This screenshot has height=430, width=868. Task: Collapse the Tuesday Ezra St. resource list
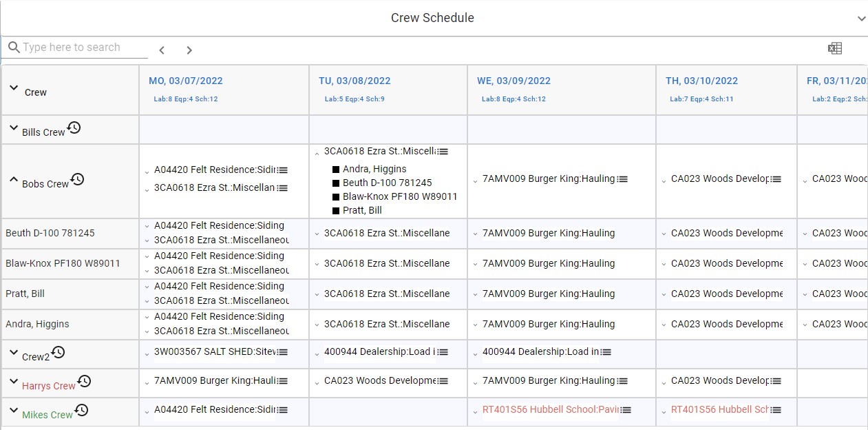click(x=317, y=153)
